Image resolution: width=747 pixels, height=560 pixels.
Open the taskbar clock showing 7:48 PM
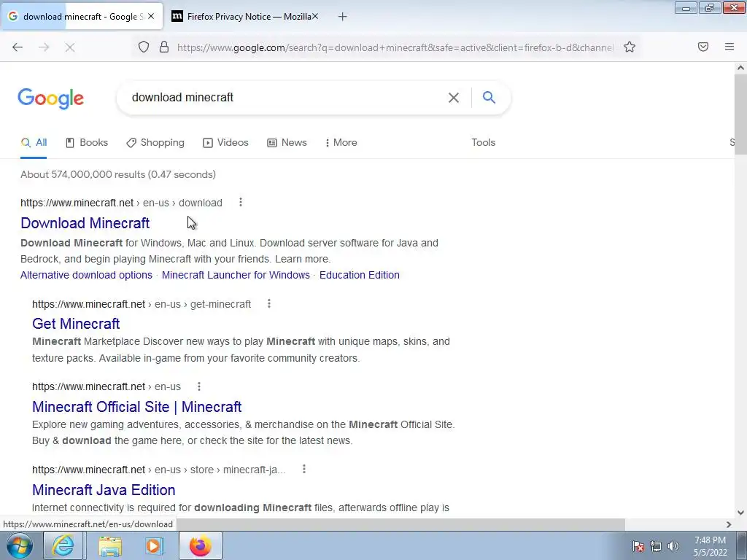click(710, 545)
